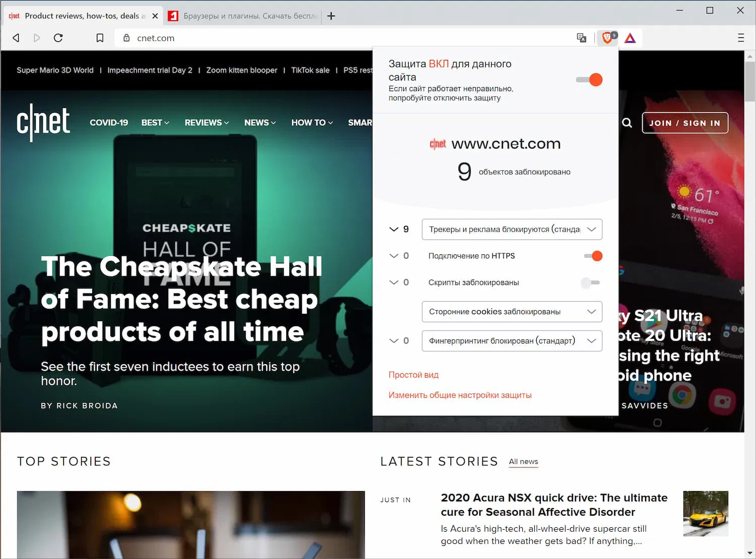Click the scrollbar up arrow

(750, 56)
